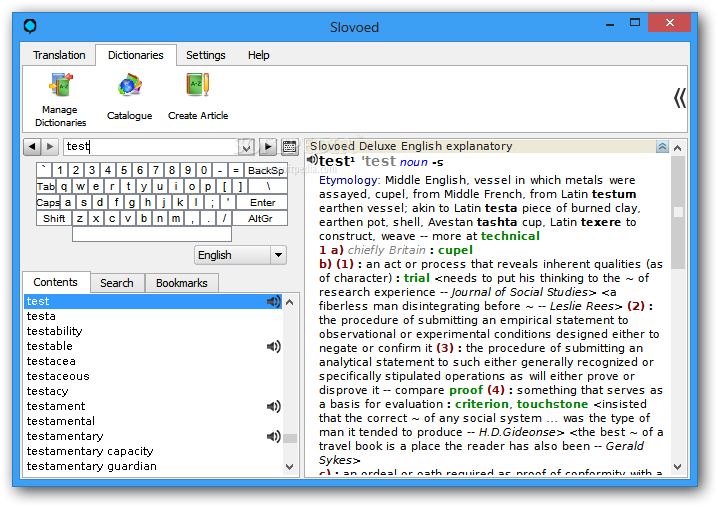
Task: Switch to the Translation tab
Action: click(x=59, y=55)
